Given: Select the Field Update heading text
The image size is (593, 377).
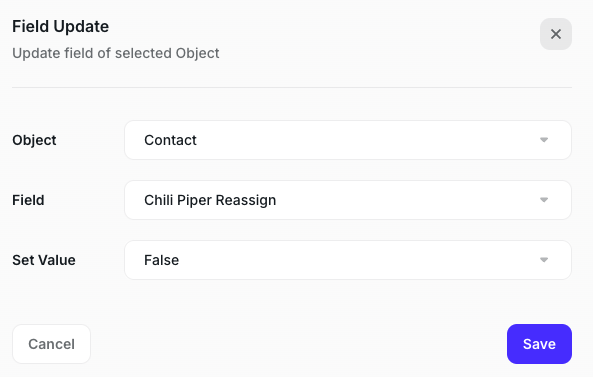Looking at the screenshot, I should (x=61, y=26).
